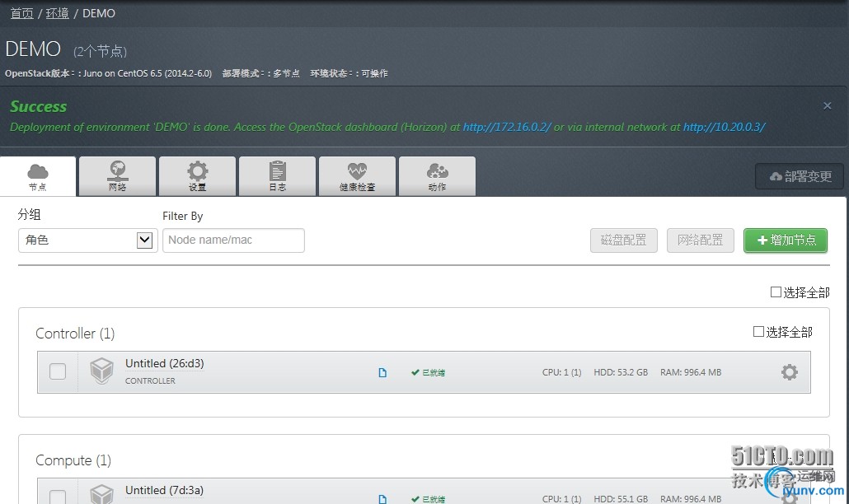Open Horizon dashboard link http://172.16.0.2/
The width and height of the screenshot is (849, 504).
coord(507,127)
